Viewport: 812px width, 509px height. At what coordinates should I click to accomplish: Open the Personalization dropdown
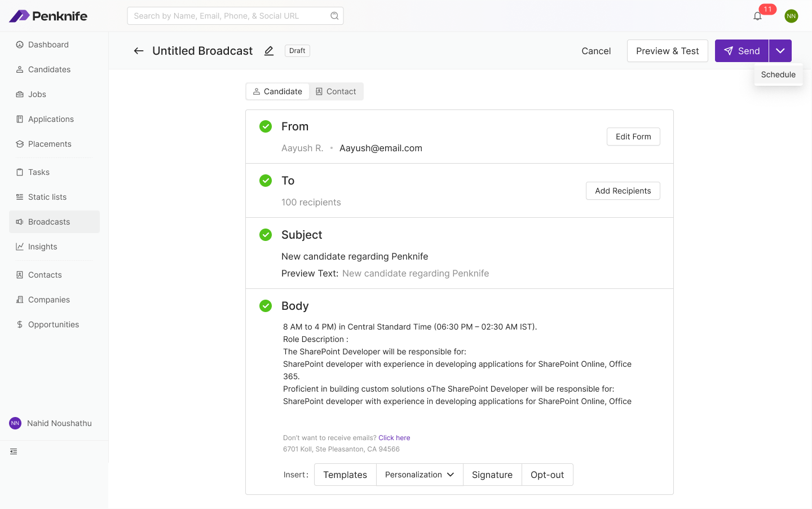tap(420, 475)
